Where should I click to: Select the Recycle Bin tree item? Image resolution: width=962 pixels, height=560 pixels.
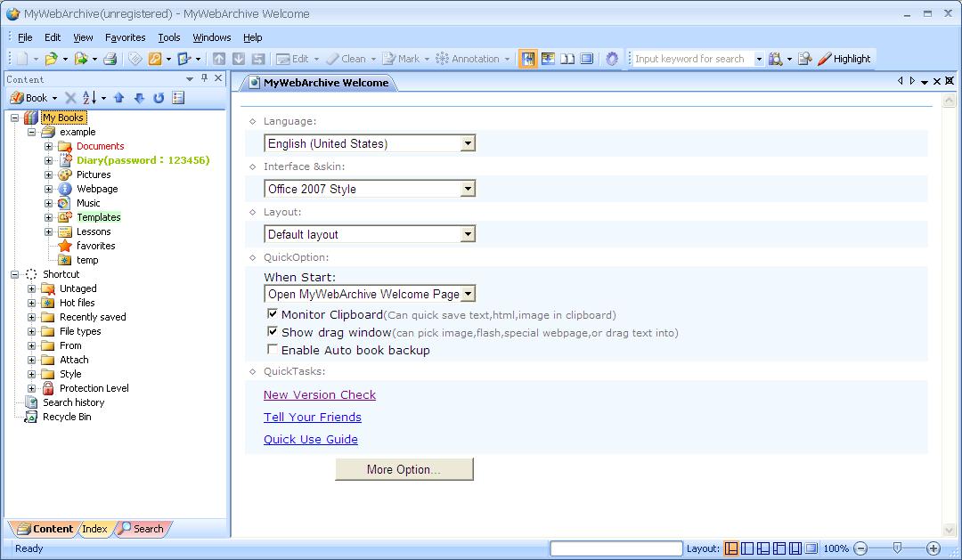click(x=67, y=417)
